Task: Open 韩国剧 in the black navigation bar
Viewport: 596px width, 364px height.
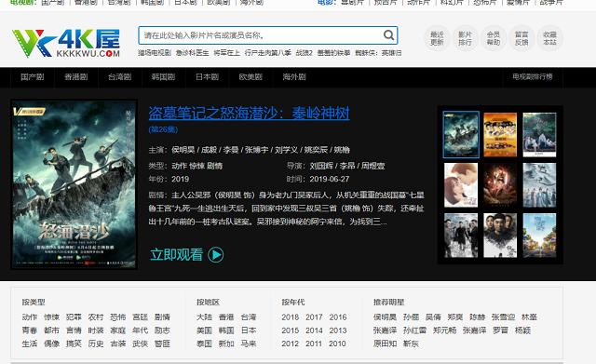Action: 163,77
